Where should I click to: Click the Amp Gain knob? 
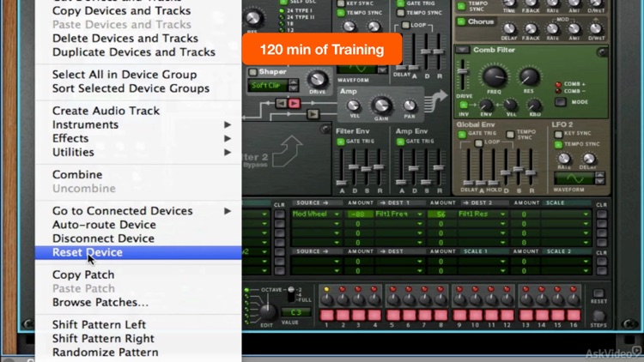coord(380,106)
